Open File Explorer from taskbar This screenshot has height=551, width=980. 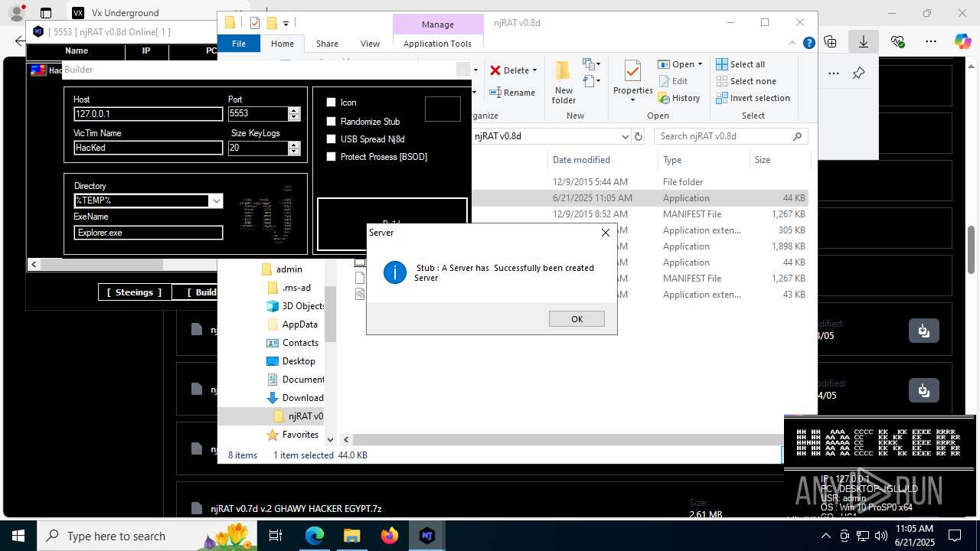click(x=352, y=536)
